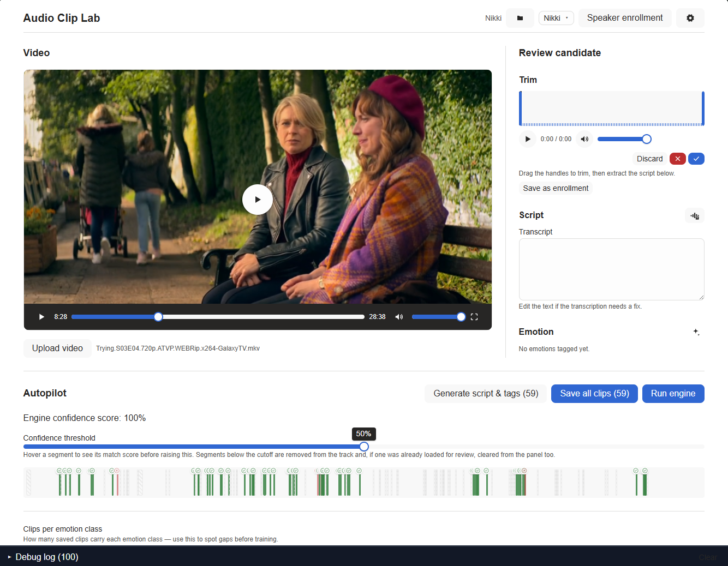Screen dimensions: 728x566
Task: Click the large play button over the video
Action: coord(258,200)
